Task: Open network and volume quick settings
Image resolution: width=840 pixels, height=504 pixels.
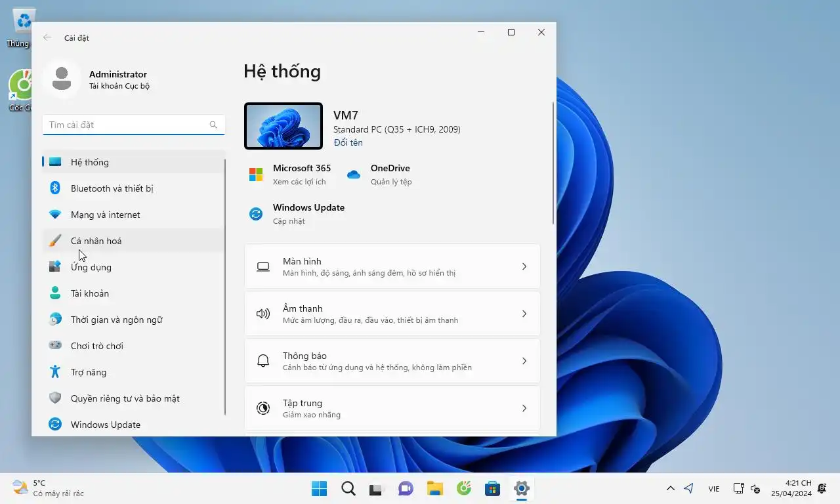Action: coord(747,488)
